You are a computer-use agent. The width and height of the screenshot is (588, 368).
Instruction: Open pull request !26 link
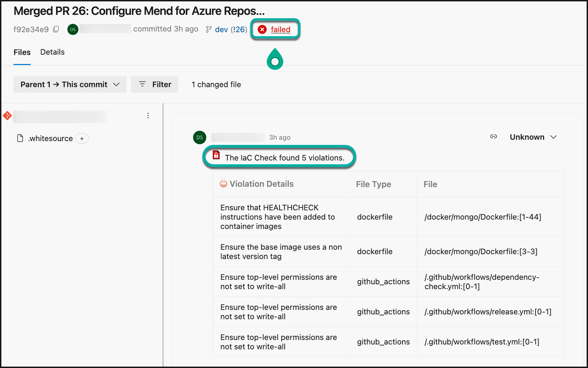pyautogui.click(x=239, y=30)
